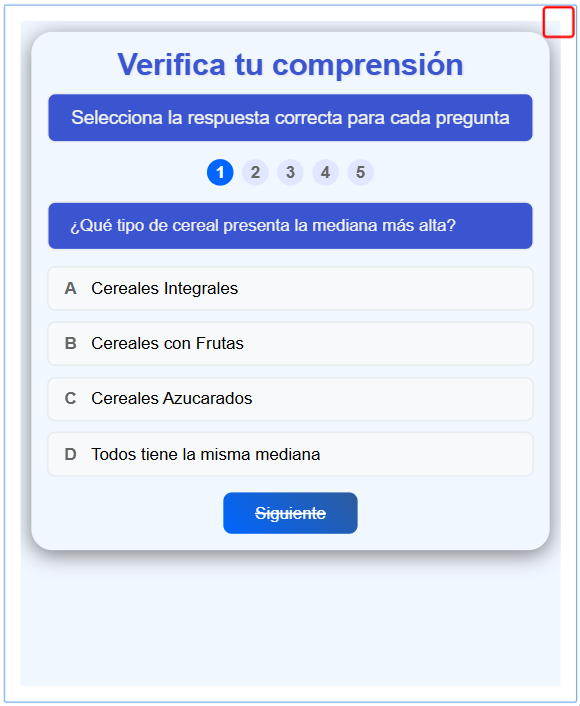The height and width of the screenshot is (706, 580).
Task: Click the letter D badge of fourth option
Action: pyautogui.click(x=70, y=454)
